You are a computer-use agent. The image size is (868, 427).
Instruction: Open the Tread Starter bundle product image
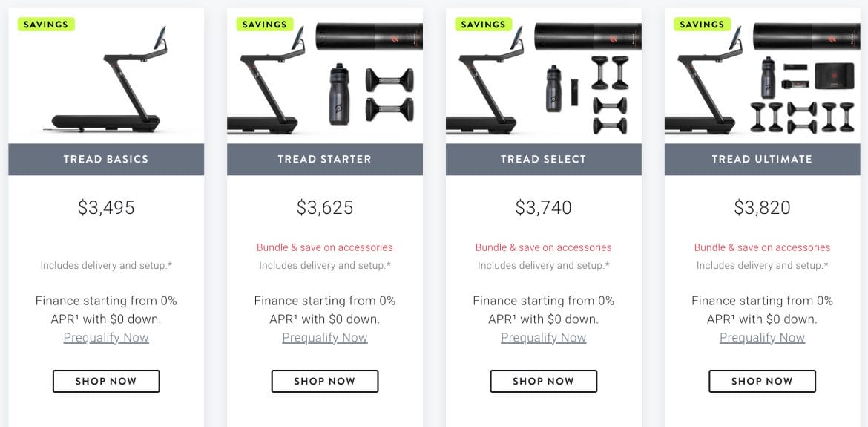pos(325,76)
